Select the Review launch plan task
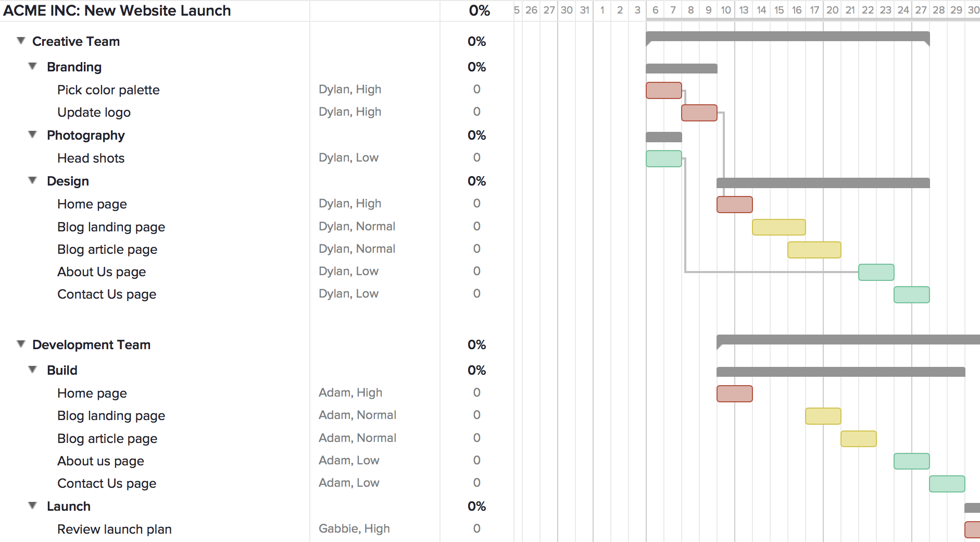Viewport: 980px width, 542px height. pyautogui.click(x=114, y=529)
